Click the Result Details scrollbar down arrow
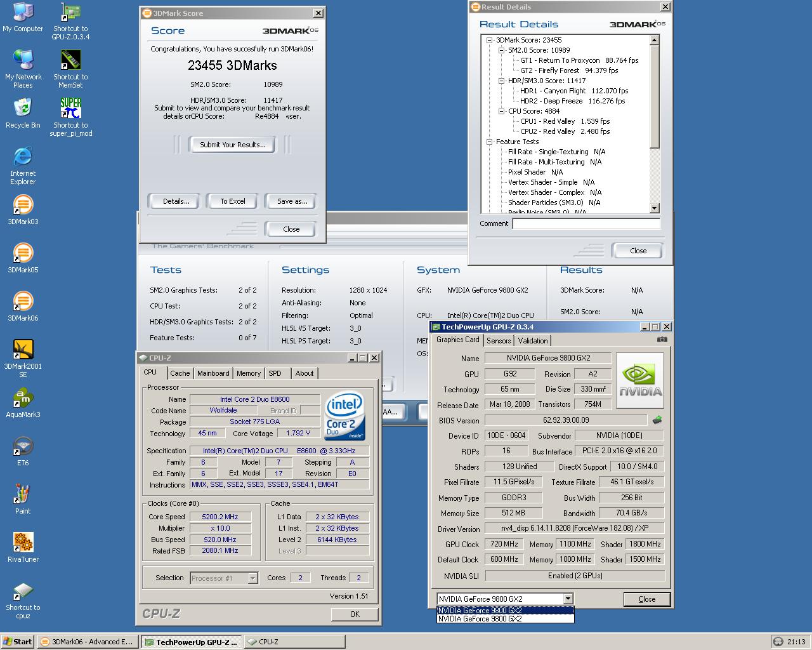Viewport: 812px width, 650px height. click(x=655, y=208)
